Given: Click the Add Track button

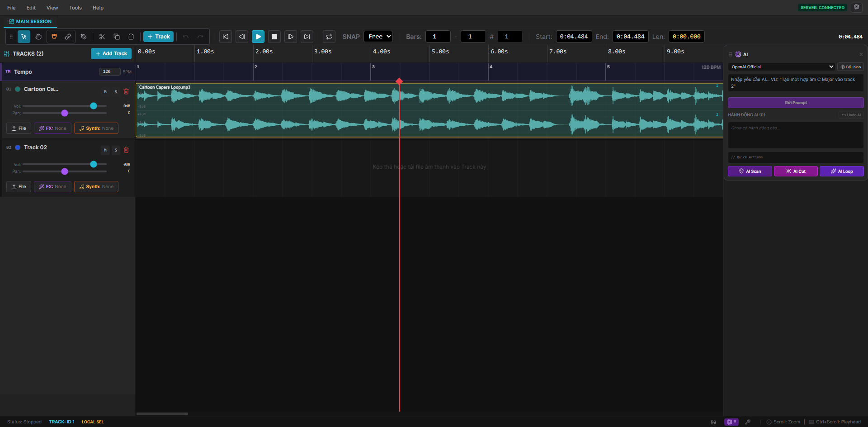Looking at the screenshot, I should pos(111,54).
